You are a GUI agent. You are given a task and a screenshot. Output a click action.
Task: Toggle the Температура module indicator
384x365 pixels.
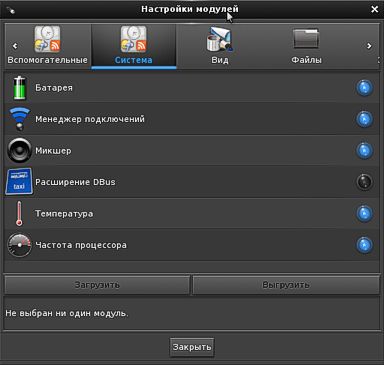click(x=364, y=213)
